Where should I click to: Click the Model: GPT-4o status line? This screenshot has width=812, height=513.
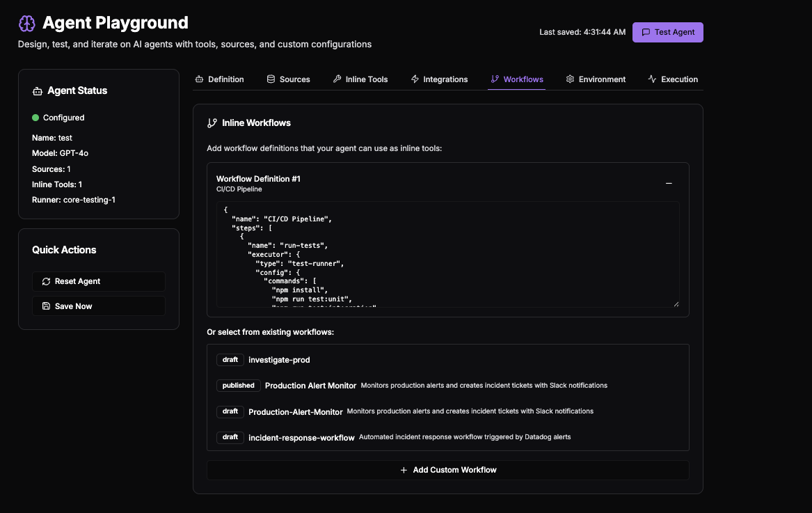(60, 153)
